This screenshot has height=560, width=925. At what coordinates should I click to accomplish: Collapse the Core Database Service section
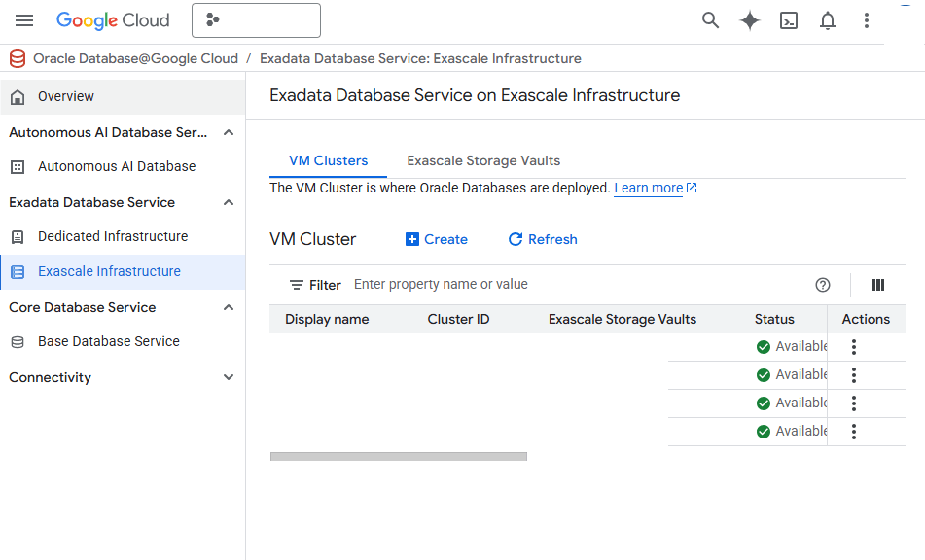(228, 307)
